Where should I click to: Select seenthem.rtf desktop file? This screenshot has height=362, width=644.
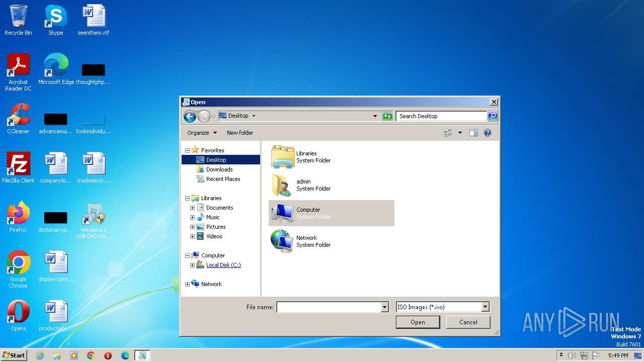click(94, 20)
